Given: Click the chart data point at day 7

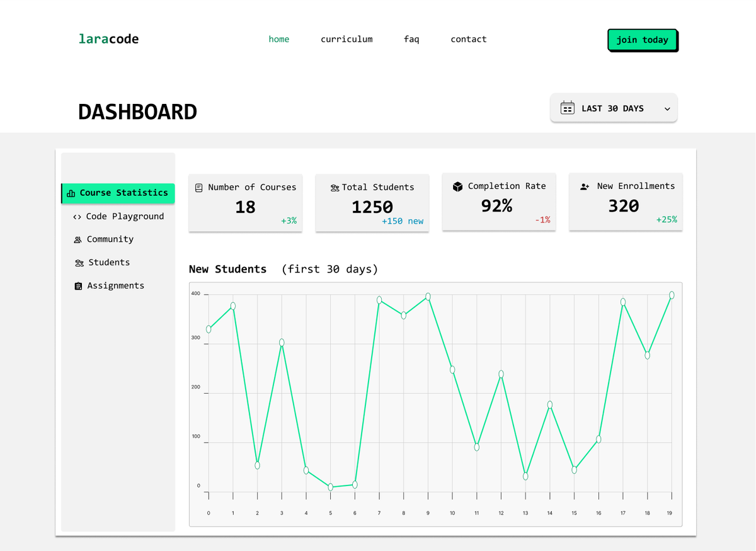Looking at the screenshot, I should 379,300.
